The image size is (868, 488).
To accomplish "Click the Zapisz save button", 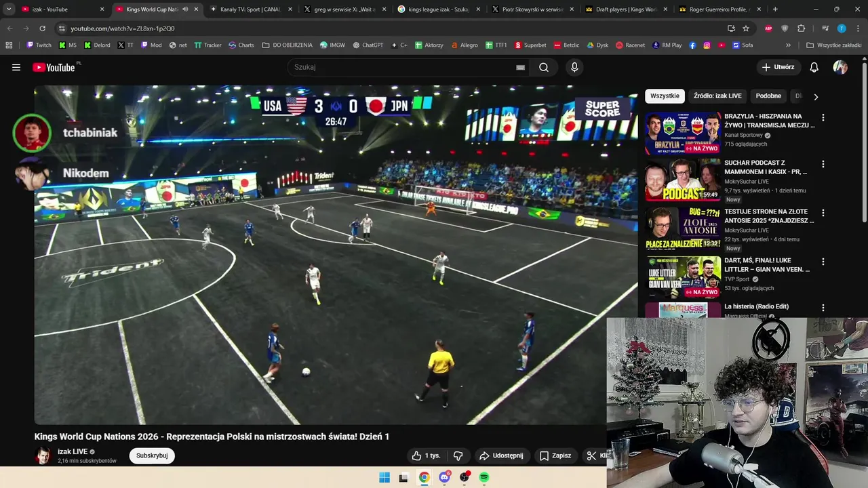I will (555, 455).
